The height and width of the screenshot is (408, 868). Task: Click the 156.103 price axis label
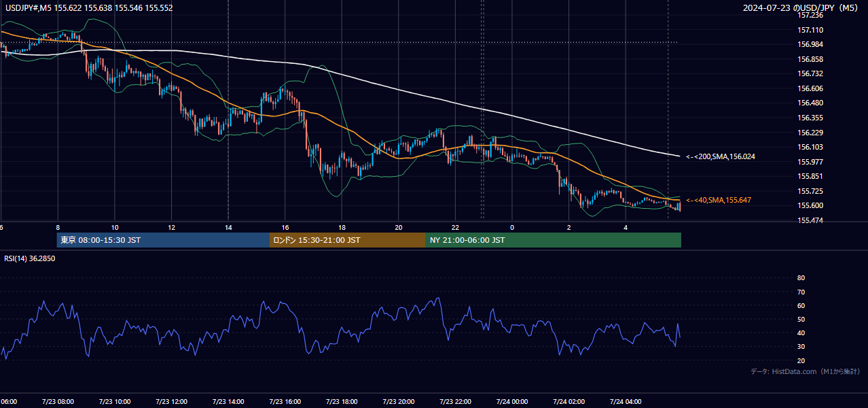click(810, 147)
